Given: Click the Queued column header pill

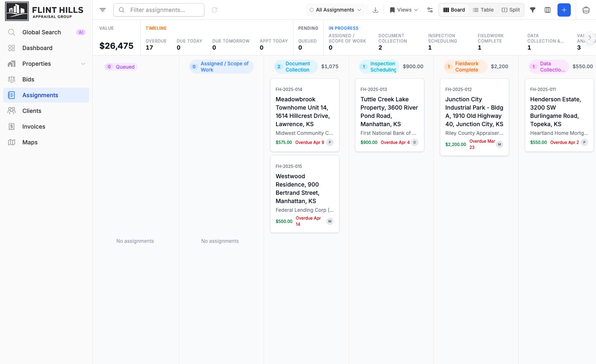Looking at the screenshot, I should pos(121,67).
